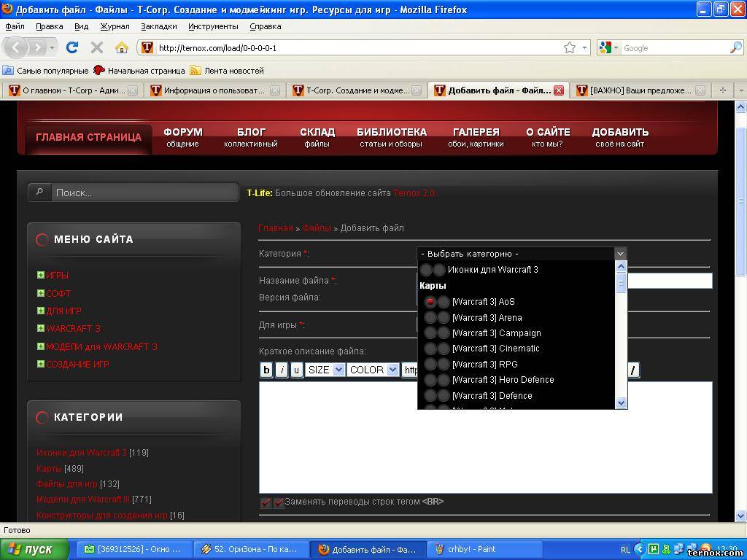The width and height of the screenshot is (747, 560).
Task: Click the 'Начальная страница' bookmark
Action: click(x=139, y=71)
